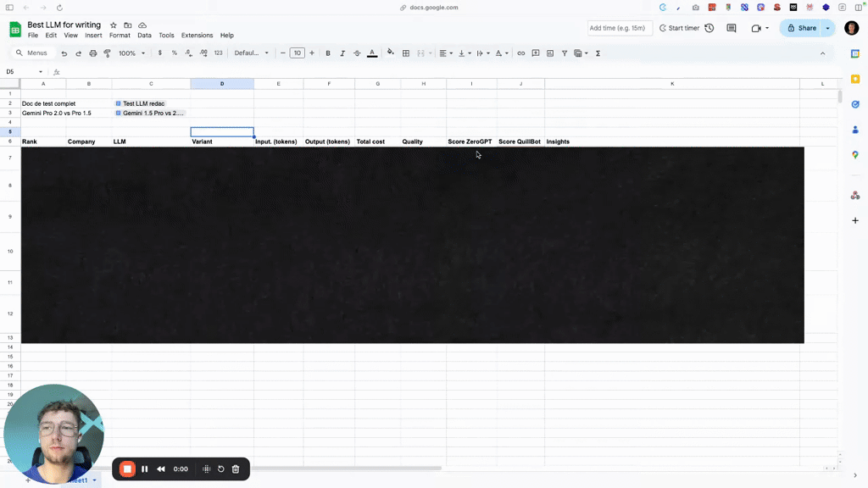Open comments panel icon
This screenshot has height=488, width=868.
[732, 28]
